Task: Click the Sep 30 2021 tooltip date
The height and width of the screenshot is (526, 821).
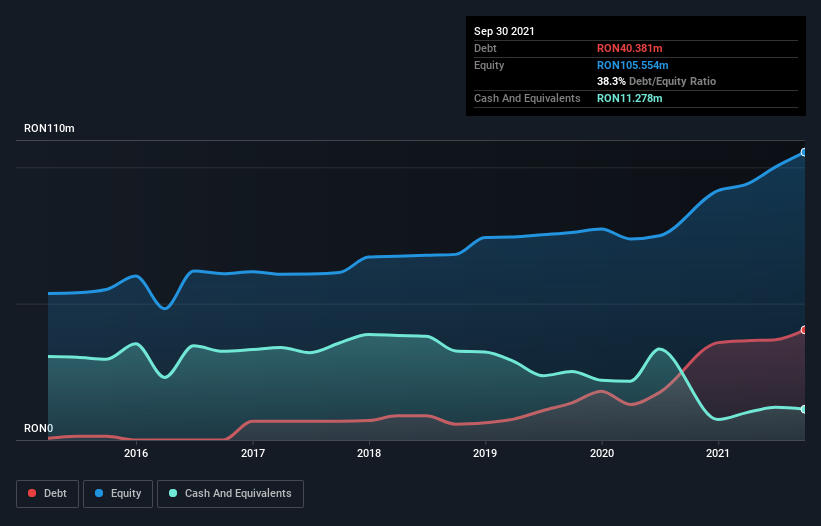Action: (504, 31)
